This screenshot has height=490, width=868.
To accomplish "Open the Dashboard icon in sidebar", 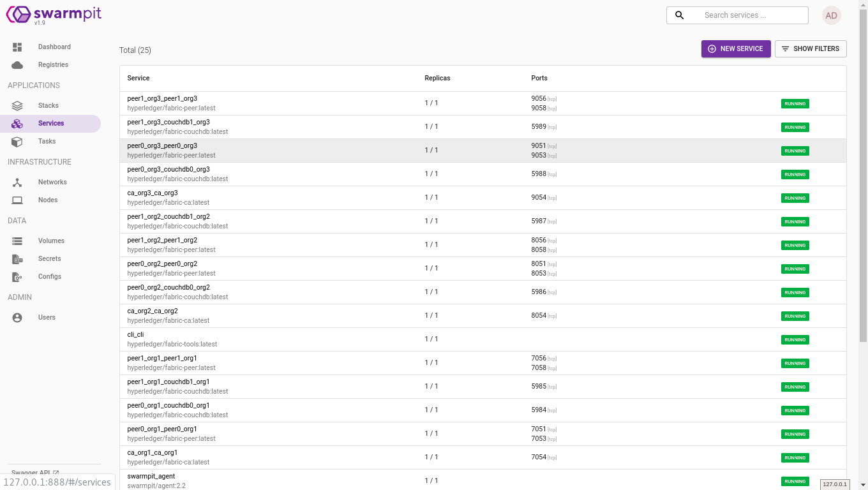I will click(17, 47).
